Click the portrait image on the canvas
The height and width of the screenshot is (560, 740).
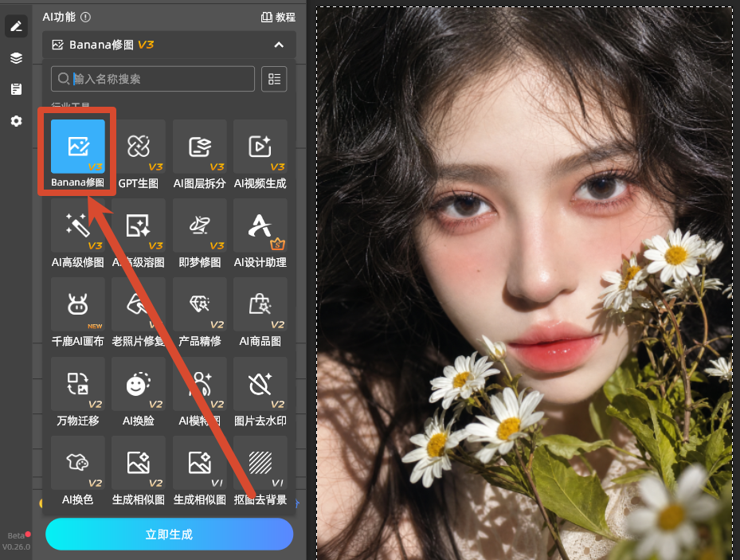point(525,283)
